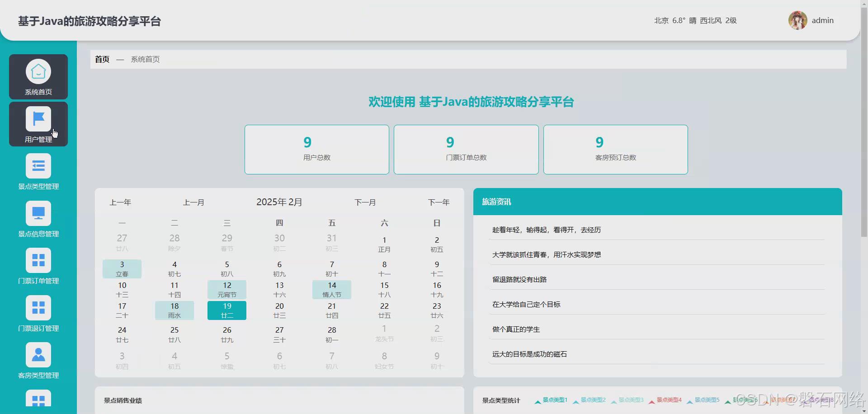Open 客房类型管理 via the person icon
The width and height of the screenshot is (868, 414).
pyautogui.click(x=38, y=355)
